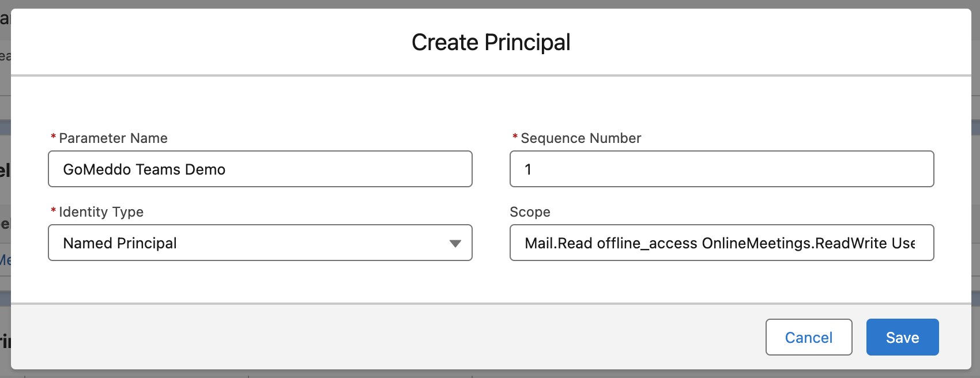This screenshot has height=378, width=980.
Task: Click the Identity Type field label
Action: coord(101,212)
